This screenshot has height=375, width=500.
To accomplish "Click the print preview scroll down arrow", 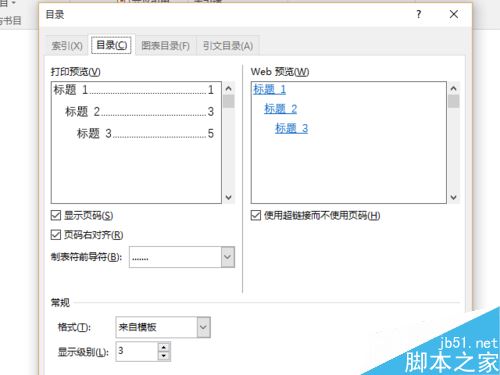I will click(229, 197).
